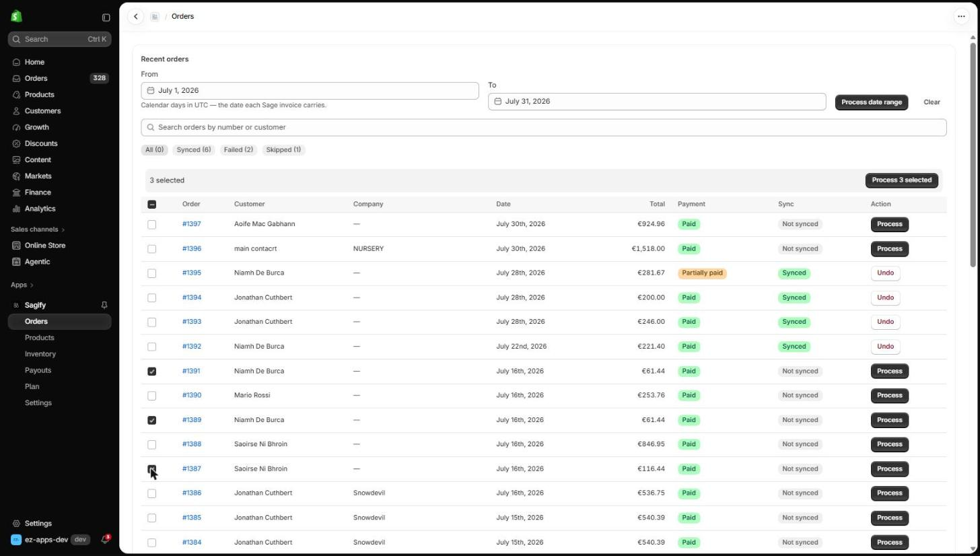Select order #1396 checkbox
The width and height of the screenshot is (980, 556).
[152, 249]
